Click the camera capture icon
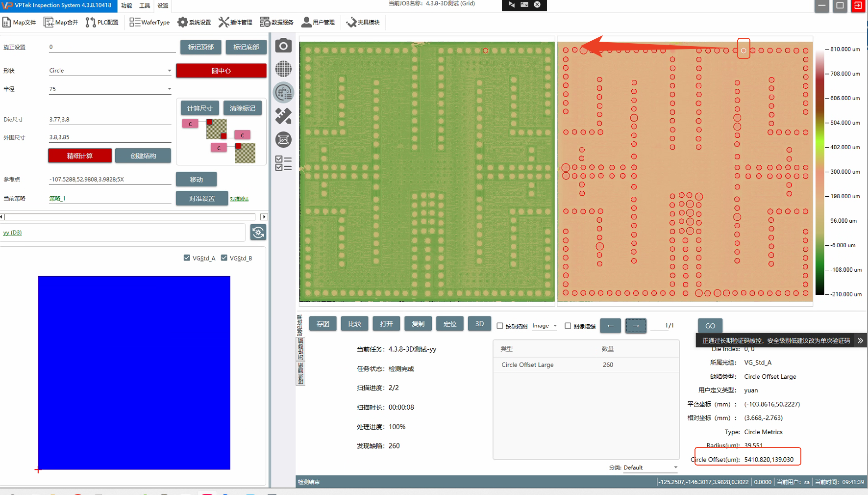The image size is (868, 495). [283, 46]
